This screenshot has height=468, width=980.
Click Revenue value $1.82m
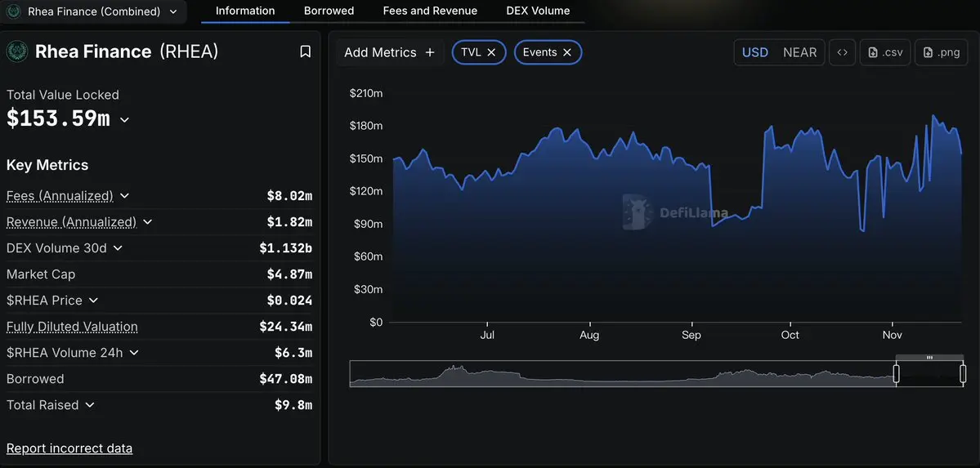point(289,222)
